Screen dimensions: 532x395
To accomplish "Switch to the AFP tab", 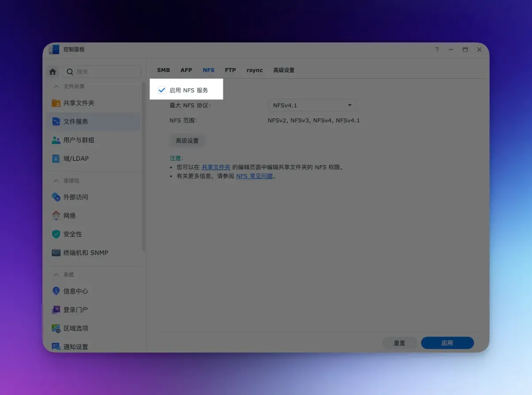I will pyautogui.click(x=186, y=70).
